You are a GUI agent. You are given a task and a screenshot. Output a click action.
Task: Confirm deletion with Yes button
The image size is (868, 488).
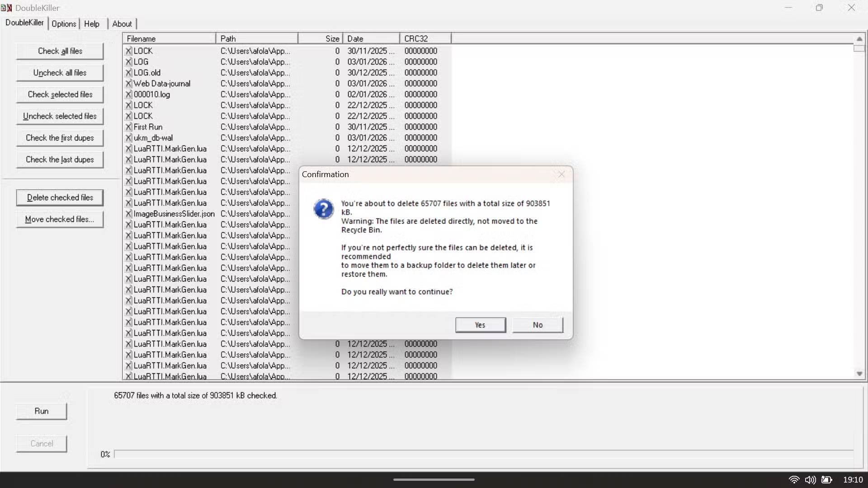click(480, 325)
